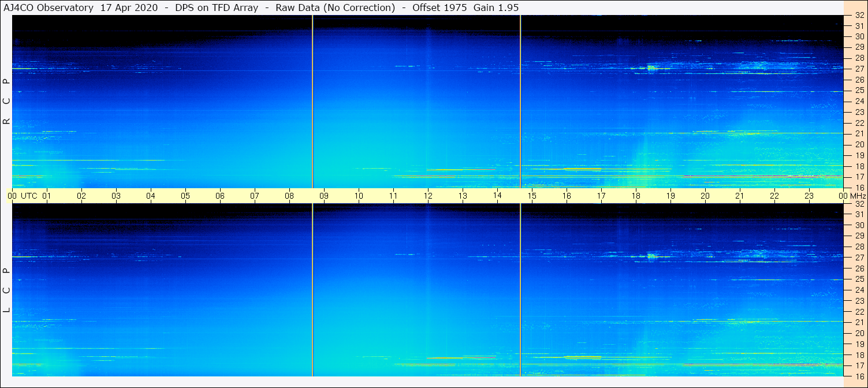Viewport: 868px width, 388px height.
Task: Click the 27 MHz label on RCP scale
Action: click(x=859, y=69)
